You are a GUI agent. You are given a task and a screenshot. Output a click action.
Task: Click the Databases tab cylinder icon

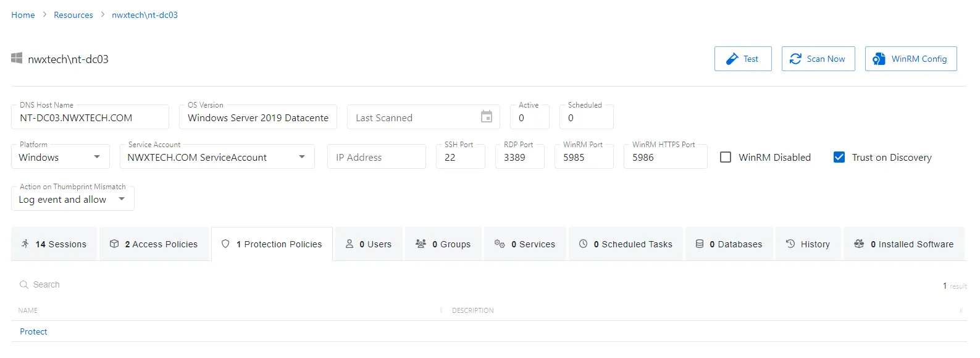tap(700, 244)
